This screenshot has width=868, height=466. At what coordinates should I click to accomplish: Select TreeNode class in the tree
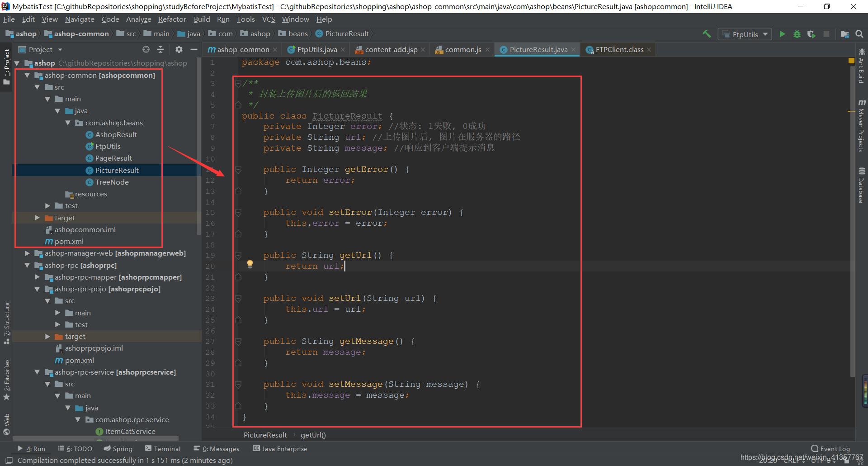(x=112, y=182)
